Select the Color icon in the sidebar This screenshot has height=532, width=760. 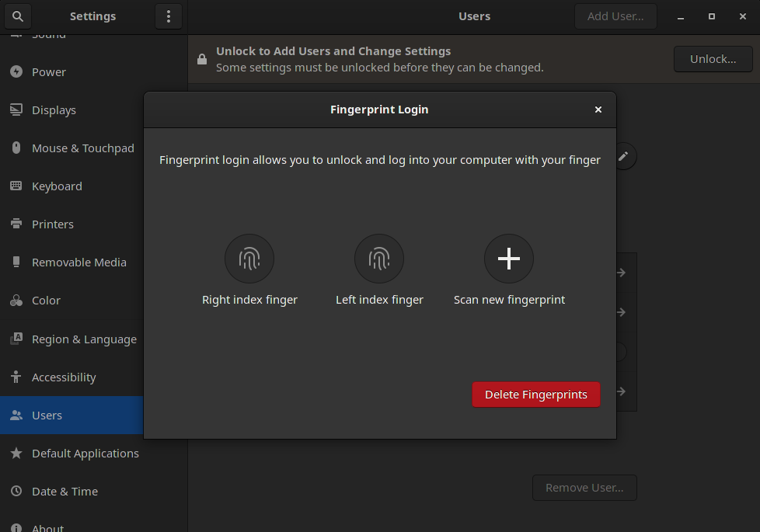click(x=16, y=301)
